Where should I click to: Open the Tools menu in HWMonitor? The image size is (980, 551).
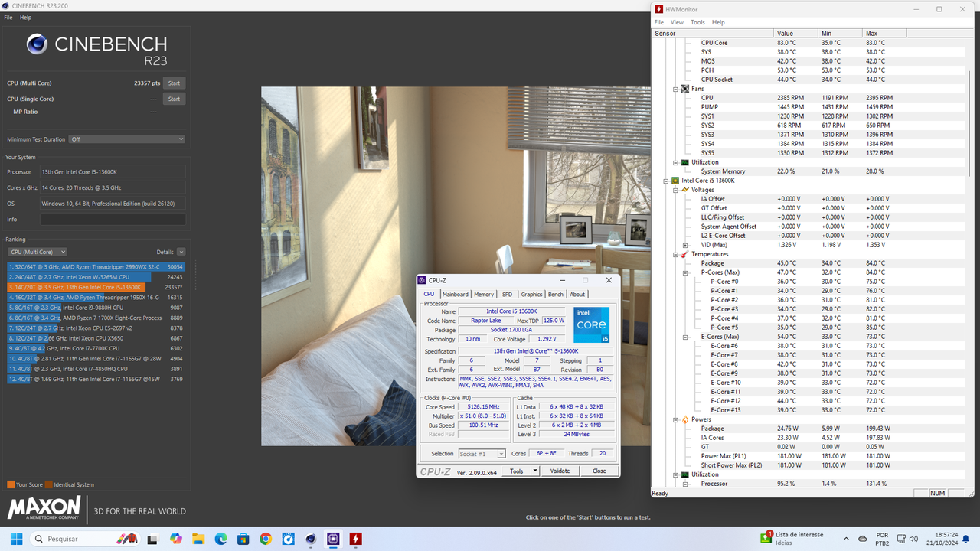[x=697, y=22]
